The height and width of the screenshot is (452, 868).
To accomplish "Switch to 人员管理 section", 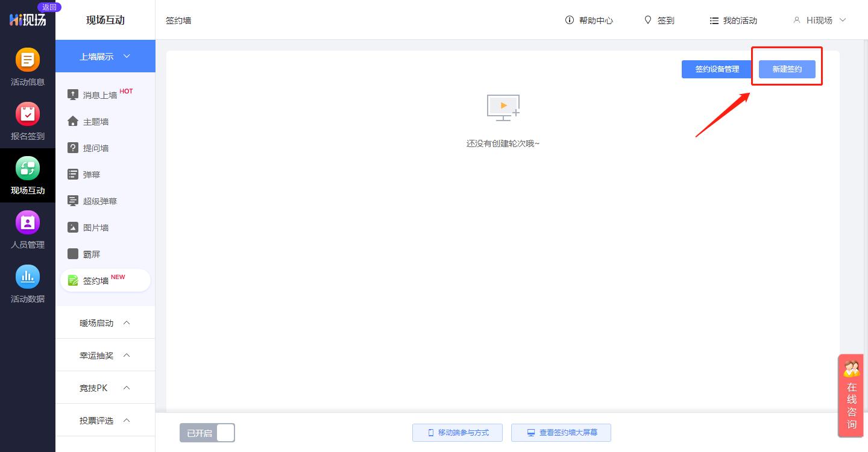I will pyautogui.click(x=28, y=229).
